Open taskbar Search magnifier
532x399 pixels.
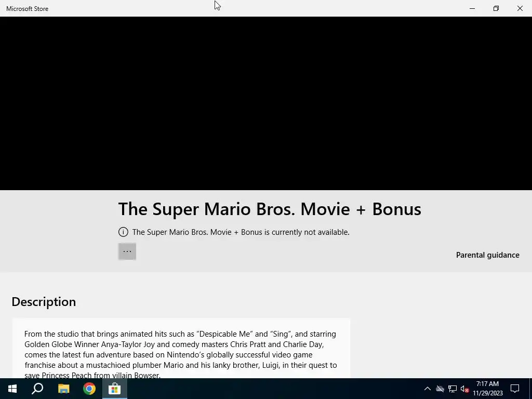point(37,389)
